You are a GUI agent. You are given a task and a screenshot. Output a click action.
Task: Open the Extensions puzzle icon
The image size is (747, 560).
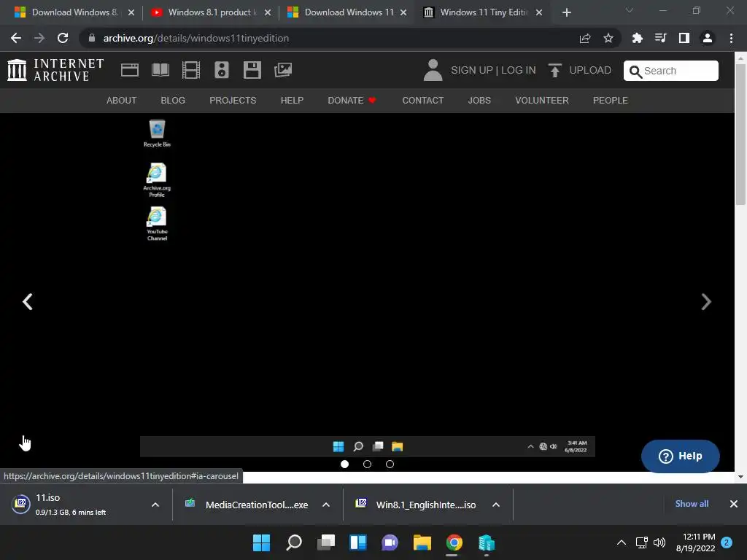point(637,38)
